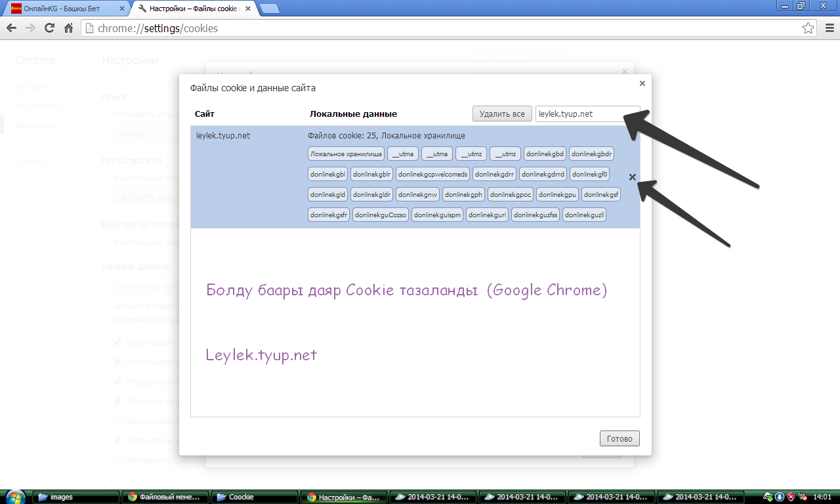Open the donlinekgbd cookie chip

pos(545,154)
